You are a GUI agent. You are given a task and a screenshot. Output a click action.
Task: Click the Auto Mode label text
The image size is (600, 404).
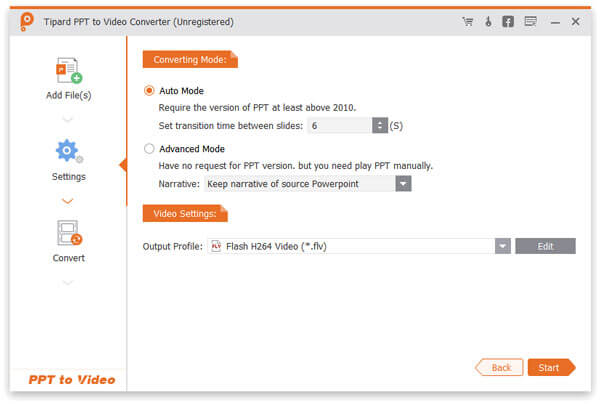(x=181, y=91)
